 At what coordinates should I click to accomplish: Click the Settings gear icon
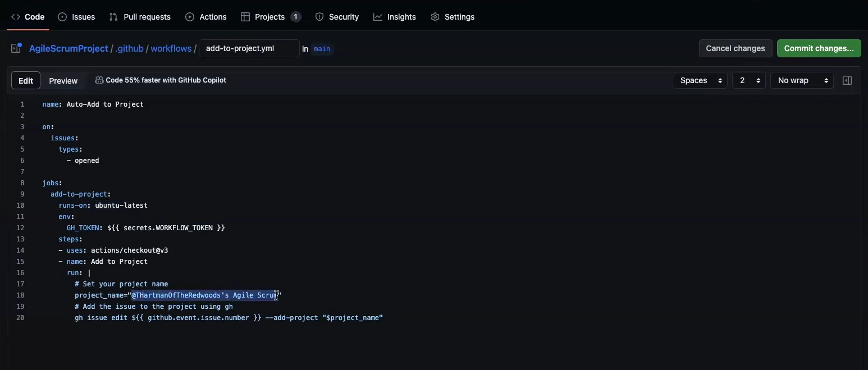(x=435, y=17)
